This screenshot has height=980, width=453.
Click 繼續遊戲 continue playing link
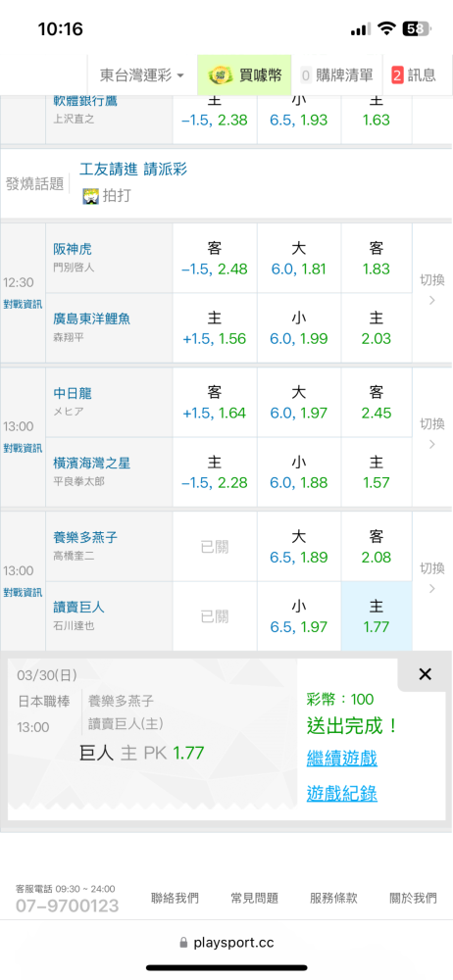tap(341, 759)
